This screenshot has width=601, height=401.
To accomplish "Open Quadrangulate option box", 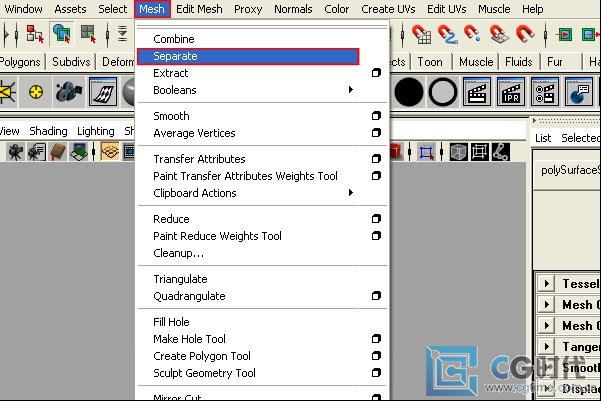I will coord(376,296).
